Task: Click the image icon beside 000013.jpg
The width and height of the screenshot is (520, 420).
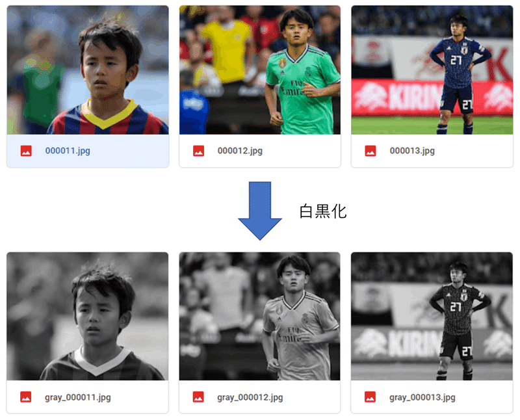Action: pos(370,151)
